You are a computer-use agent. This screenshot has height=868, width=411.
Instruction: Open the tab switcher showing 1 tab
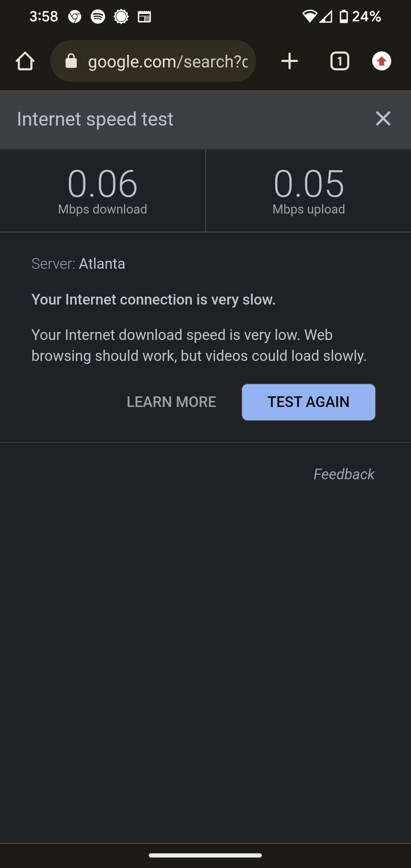[340, 61]
